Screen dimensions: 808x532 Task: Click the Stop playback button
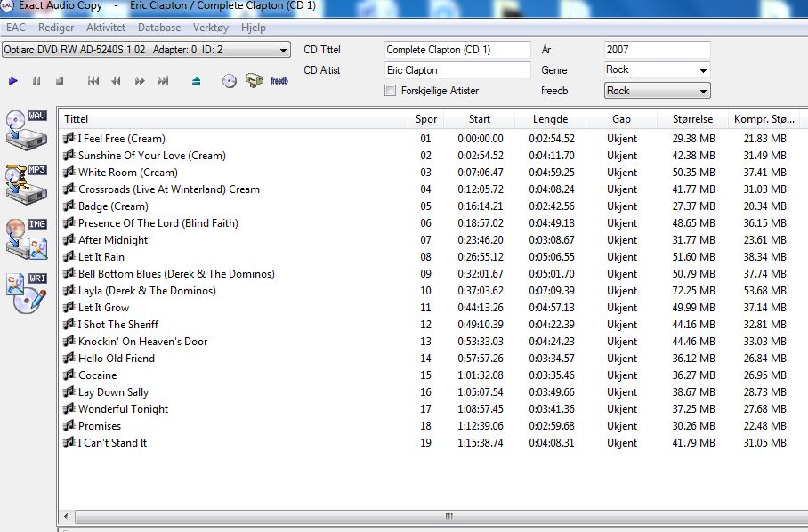(x=60, y=81)
